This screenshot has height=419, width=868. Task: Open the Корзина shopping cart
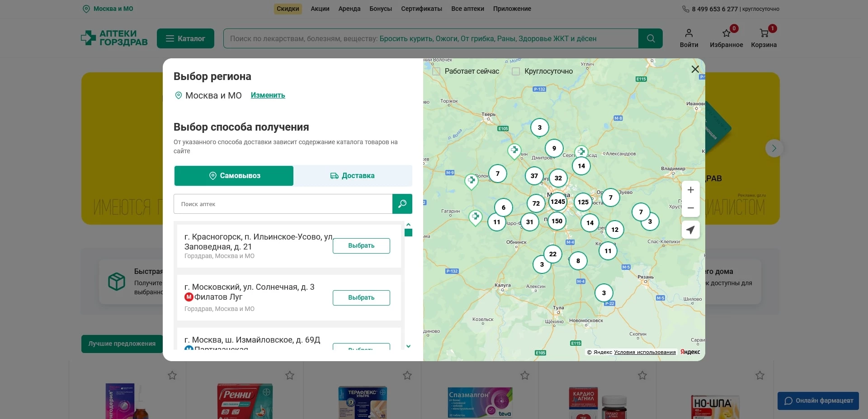(x=764, y=33)
